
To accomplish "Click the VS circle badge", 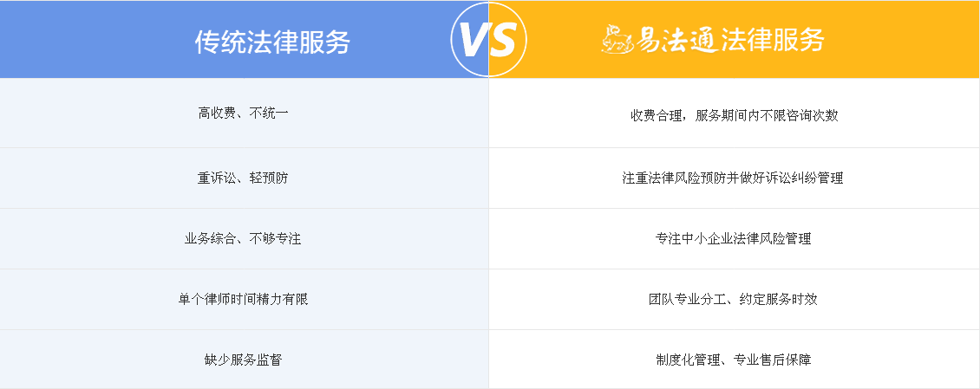I will click(489, 39).
